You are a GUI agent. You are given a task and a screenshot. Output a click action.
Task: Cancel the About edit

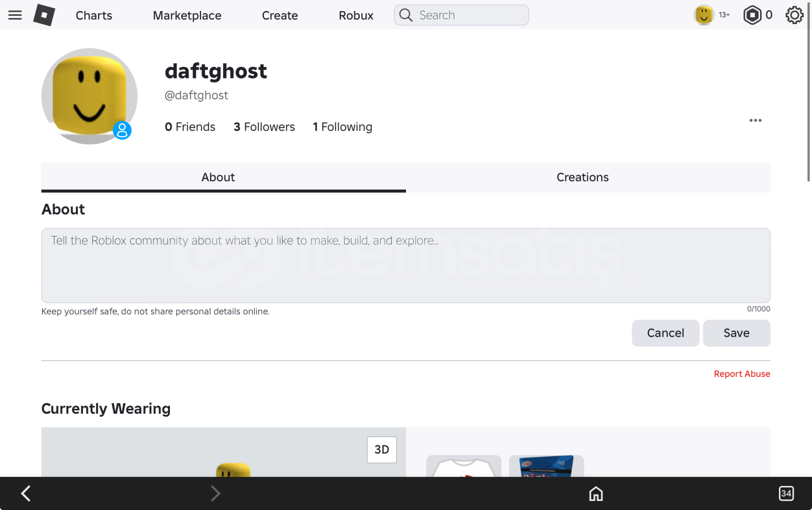pos(665,333)
